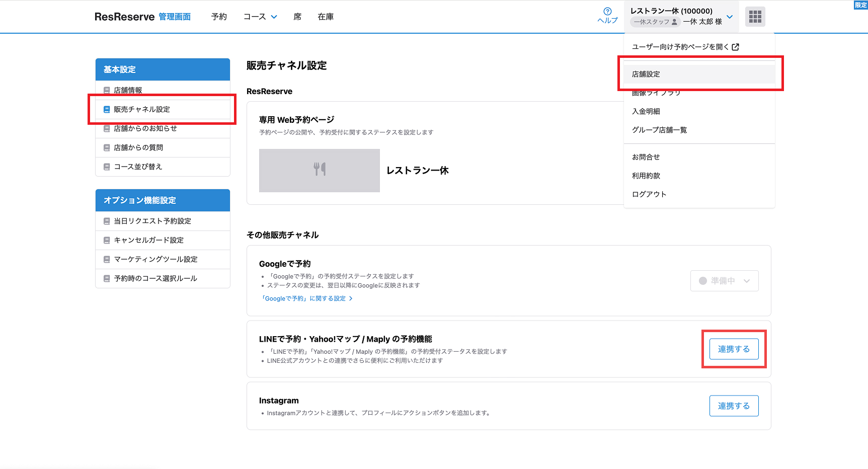Image resolution: width=868 pixels, height=469 pixels.
Task: Select 店舗設定 in the account menu
Action: coord(699,74)
